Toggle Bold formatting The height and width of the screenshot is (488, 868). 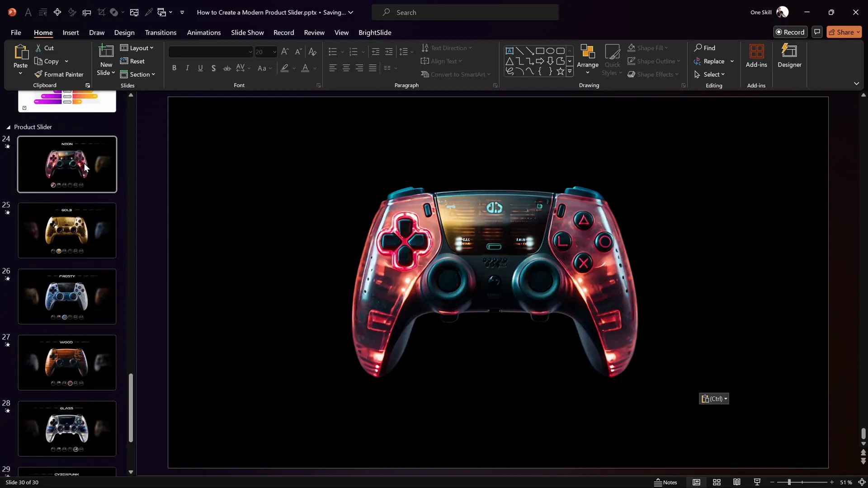point(174,68)
